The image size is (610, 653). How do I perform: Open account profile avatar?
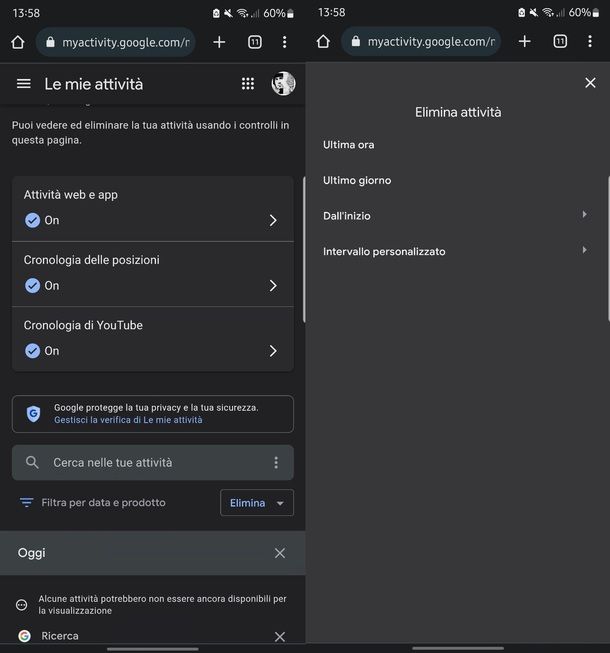click(284, 83)
